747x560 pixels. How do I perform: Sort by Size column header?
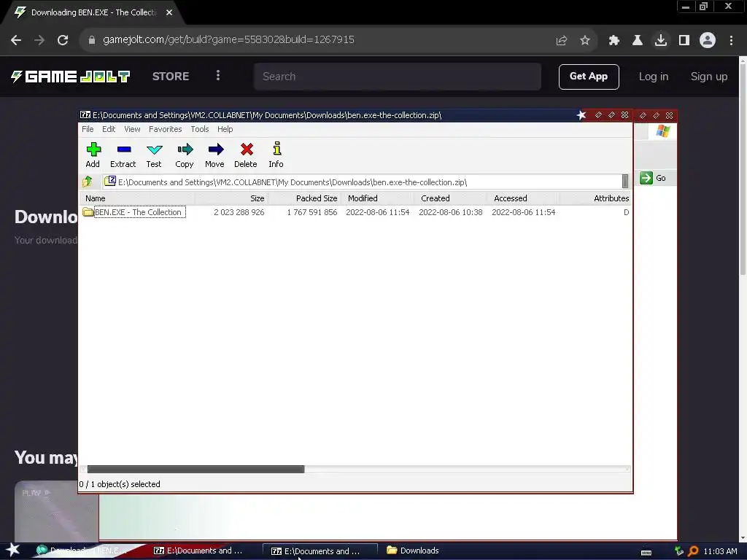point(231,198)
